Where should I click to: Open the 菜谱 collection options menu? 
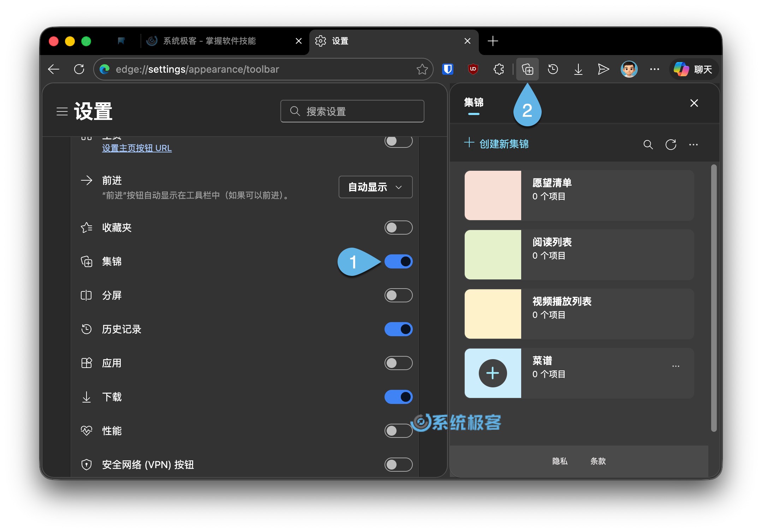[x=676, y=366]
